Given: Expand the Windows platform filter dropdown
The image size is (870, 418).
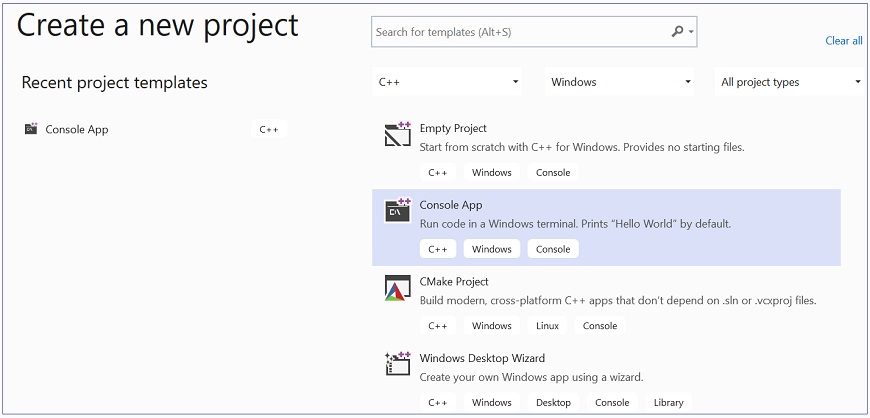Looking at the screenshot, I should [x=620, y=82].
